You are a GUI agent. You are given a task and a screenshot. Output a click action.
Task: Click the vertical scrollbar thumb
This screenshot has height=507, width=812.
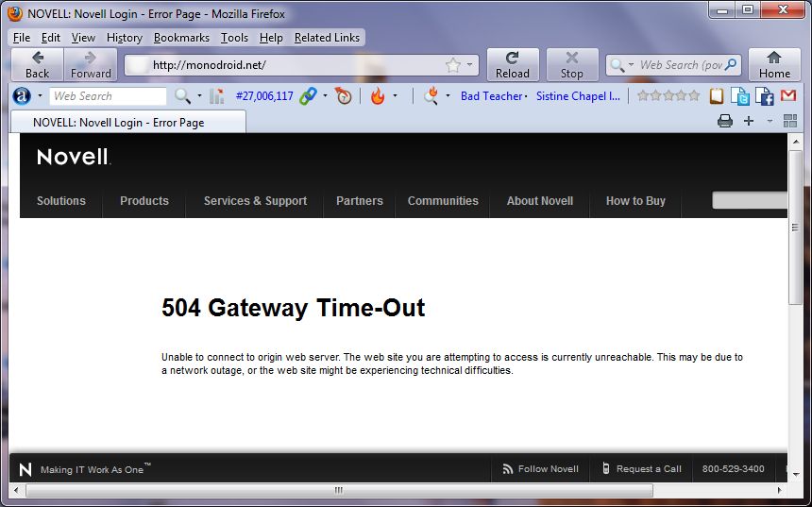(x=795, y=228)
